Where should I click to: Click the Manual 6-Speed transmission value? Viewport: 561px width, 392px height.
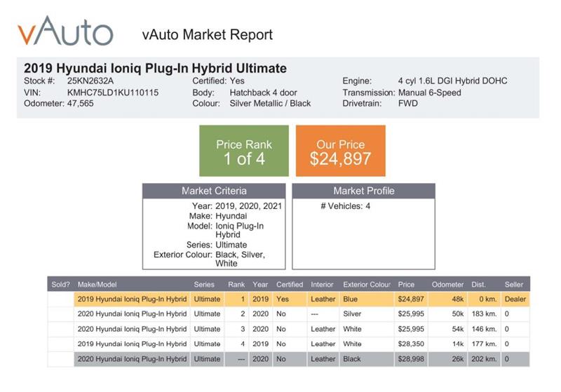click(x=429, y=93)
